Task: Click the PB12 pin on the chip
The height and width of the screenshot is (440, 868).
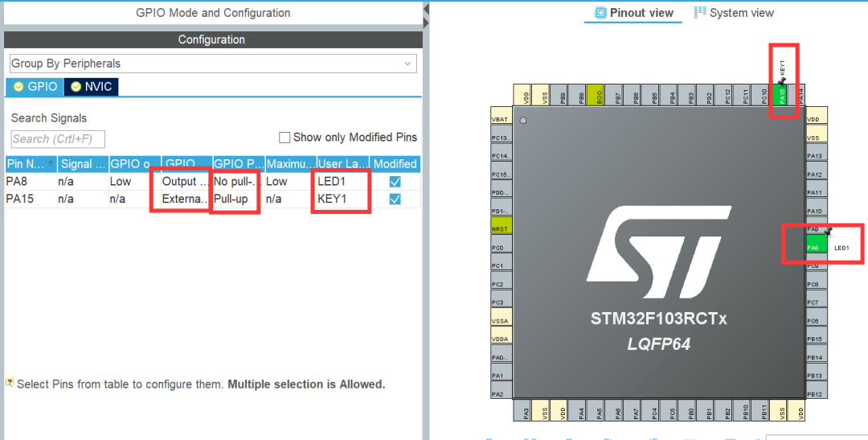Action: 817,390
